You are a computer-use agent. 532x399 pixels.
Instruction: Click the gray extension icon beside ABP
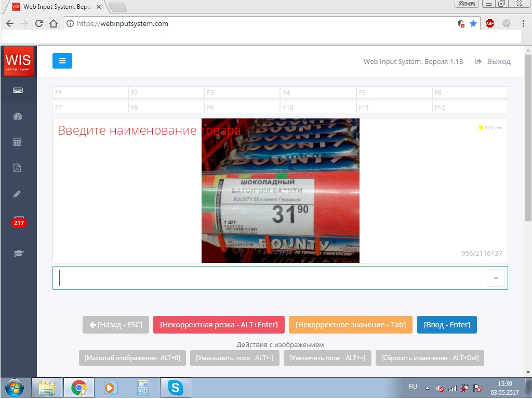coord(507,23)
